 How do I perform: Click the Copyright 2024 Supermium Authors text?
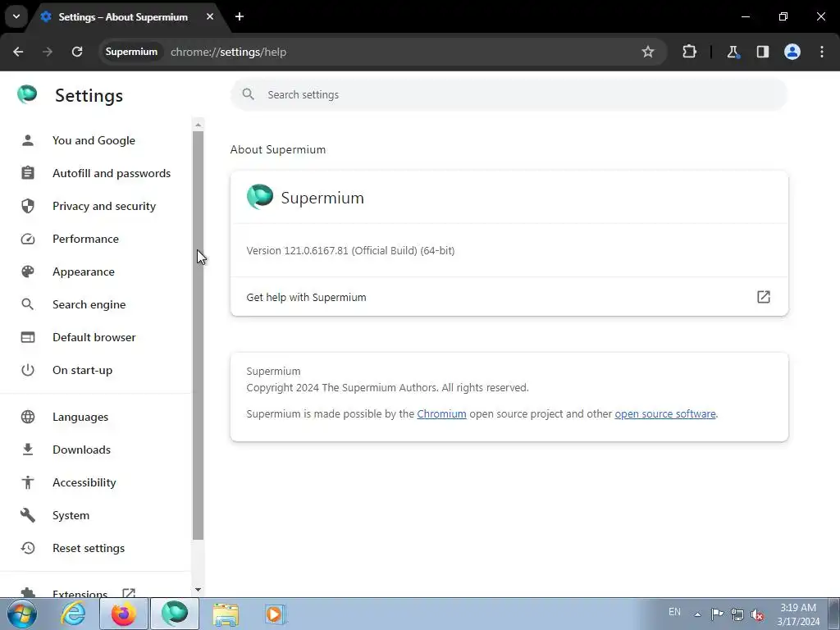(x=387, y=388)
